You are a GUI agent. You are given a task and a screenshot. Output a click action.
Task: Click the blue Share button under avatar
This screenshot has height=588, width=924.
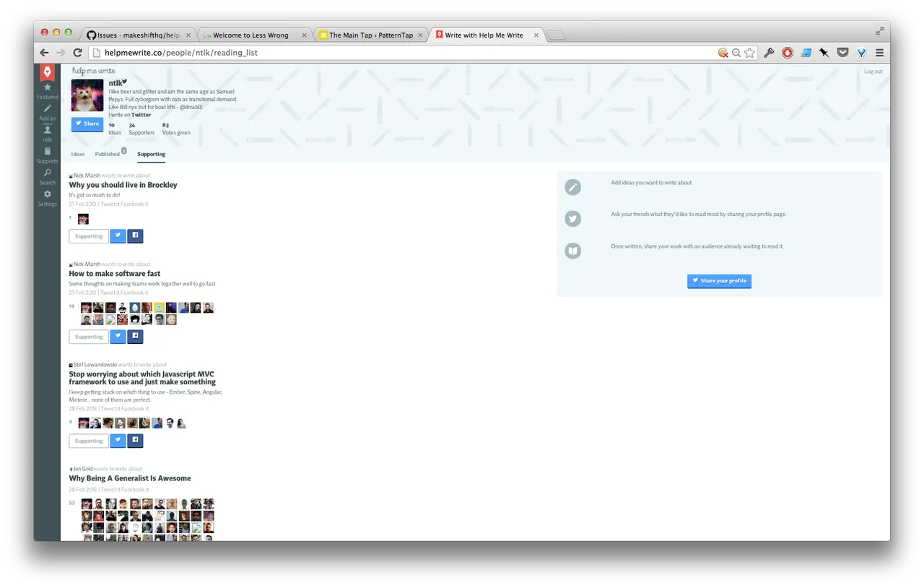(x=87, y=124)
